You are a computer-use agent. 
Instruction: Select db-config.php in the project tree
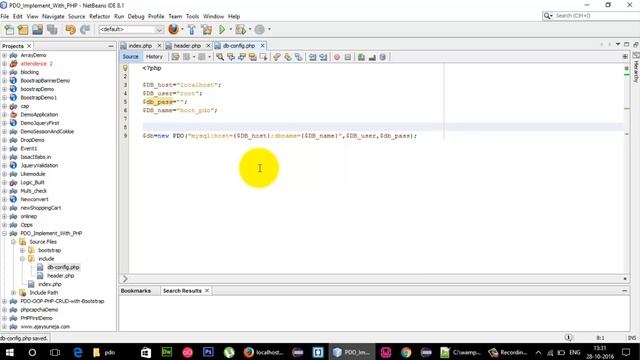[63, 267]
